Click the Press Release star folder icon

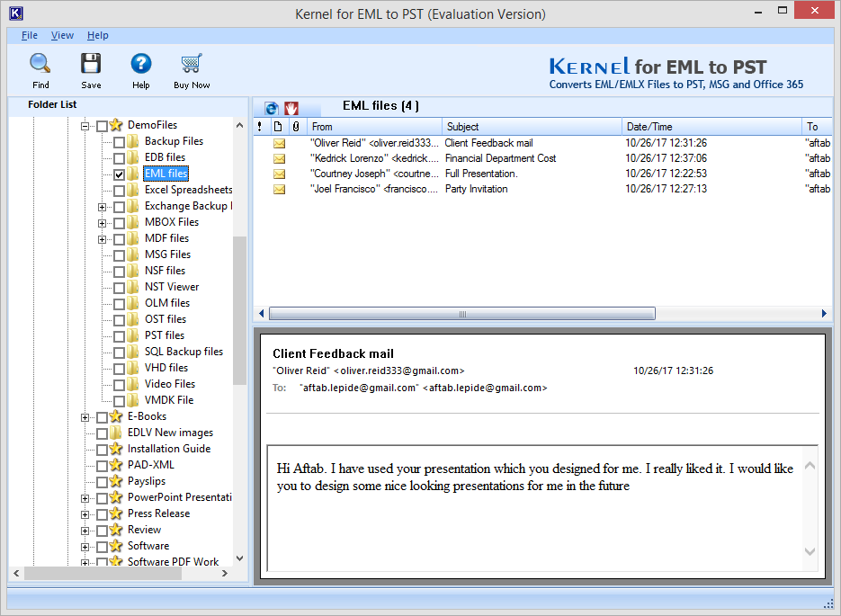pyautogui.click(x=116, y=513)
